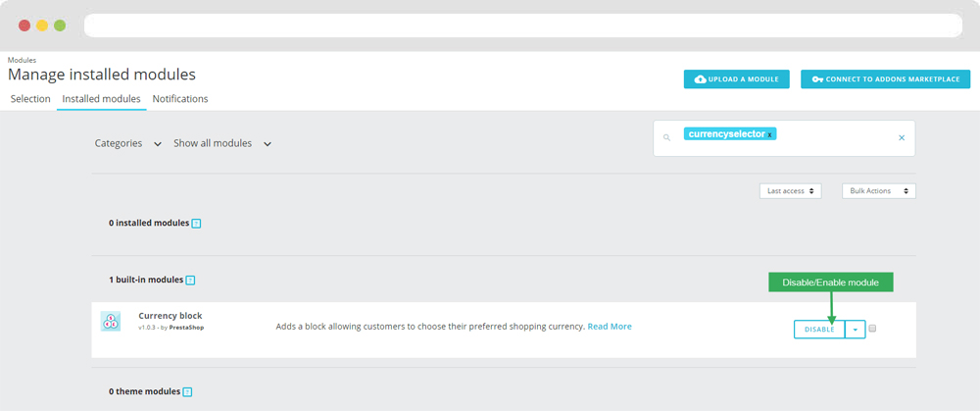Image resolution: width=980 pixels, height=411 pixels.
Task: Expand the Show all modules dropdown
Action: (x=222, y=143)
